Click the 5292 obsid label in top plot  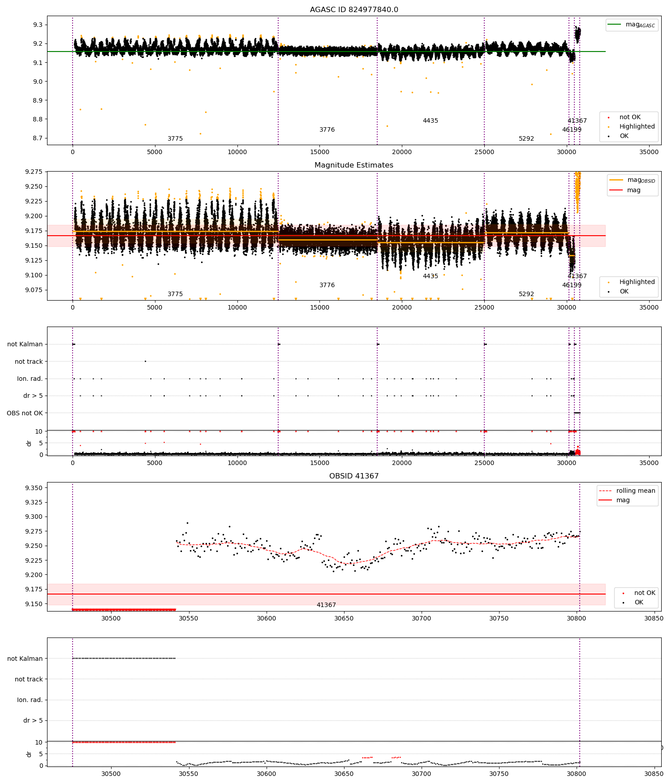[x=526, y=138]
